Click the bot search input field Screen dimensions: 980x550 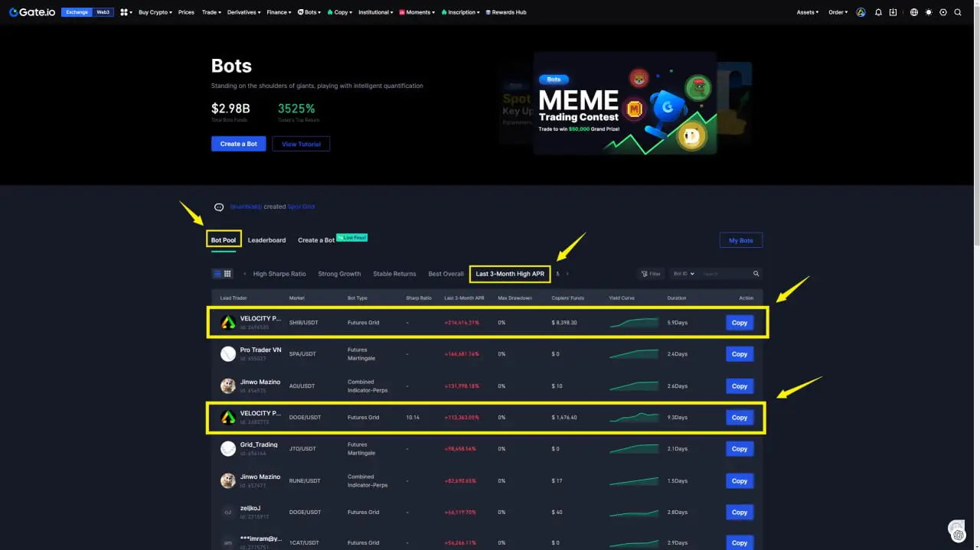tap(725, 273)
